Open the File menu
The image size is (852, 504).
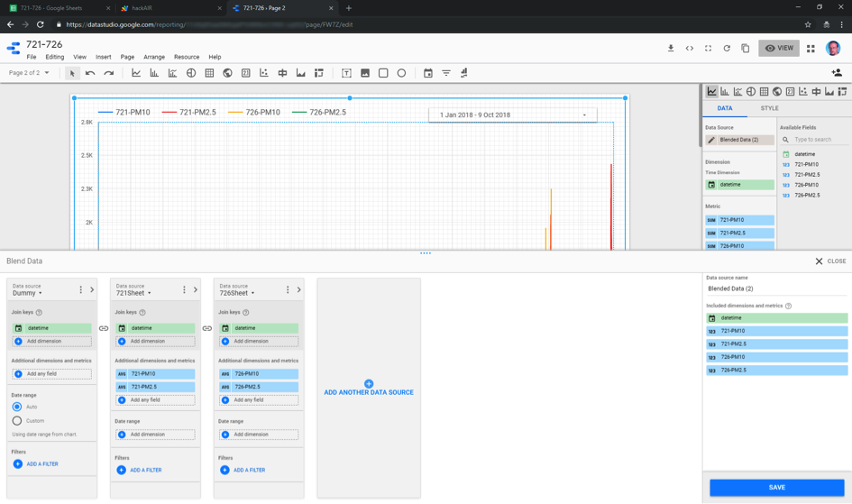(32, 57)
